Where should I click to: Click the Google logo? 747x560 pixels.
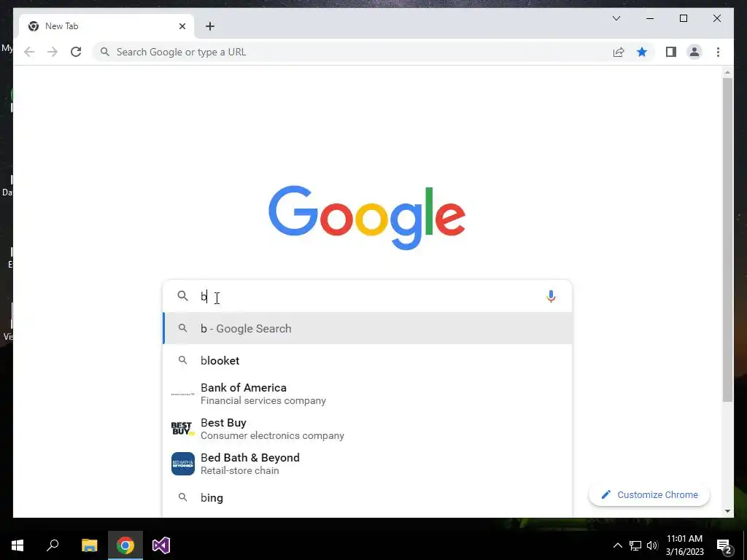(367, 217)
